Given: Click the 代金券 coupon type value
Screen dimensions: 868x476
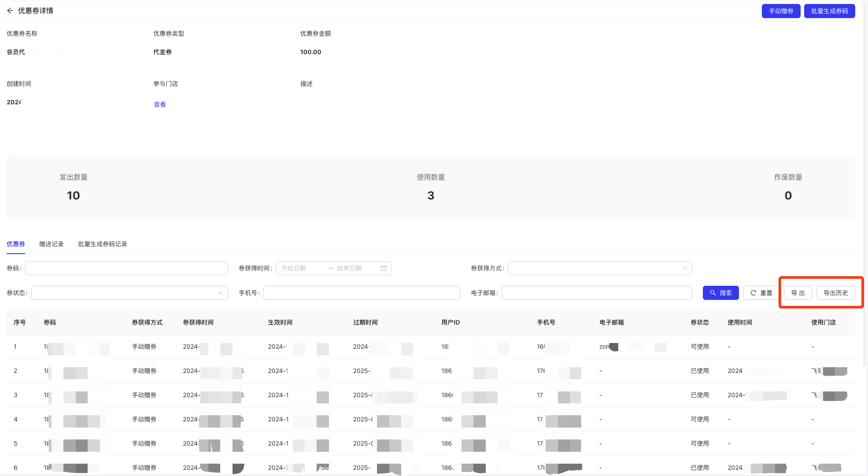Looking at the screenshot, I should (163, 52).
